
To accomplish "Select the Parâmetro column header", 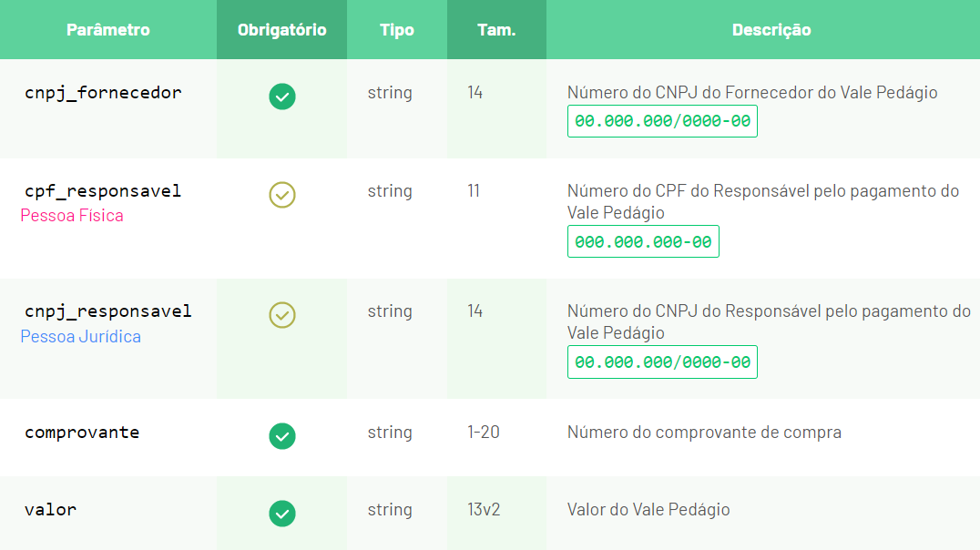I will click(x=108, y=29).
